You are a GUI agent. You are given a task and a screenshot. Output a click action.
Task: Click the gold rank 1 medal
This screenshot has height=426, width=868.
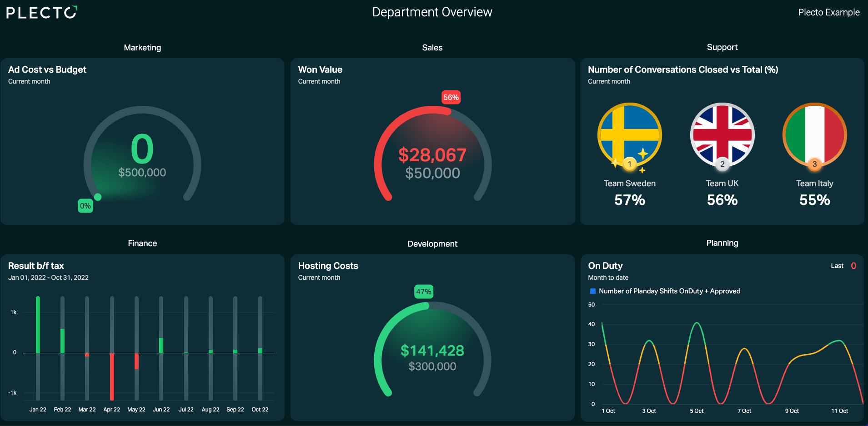click(630, 164)
